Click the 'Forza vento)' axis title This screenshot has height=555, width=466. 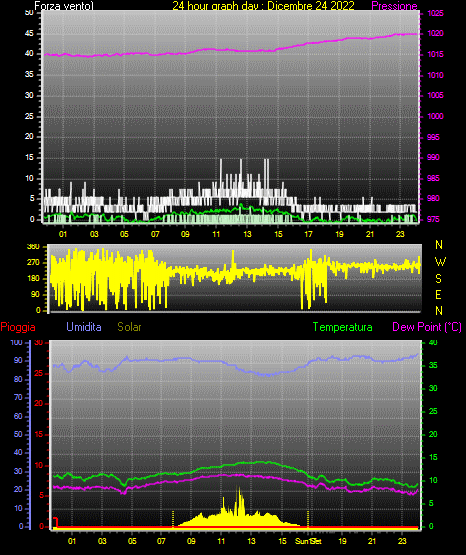coord(64,6)
